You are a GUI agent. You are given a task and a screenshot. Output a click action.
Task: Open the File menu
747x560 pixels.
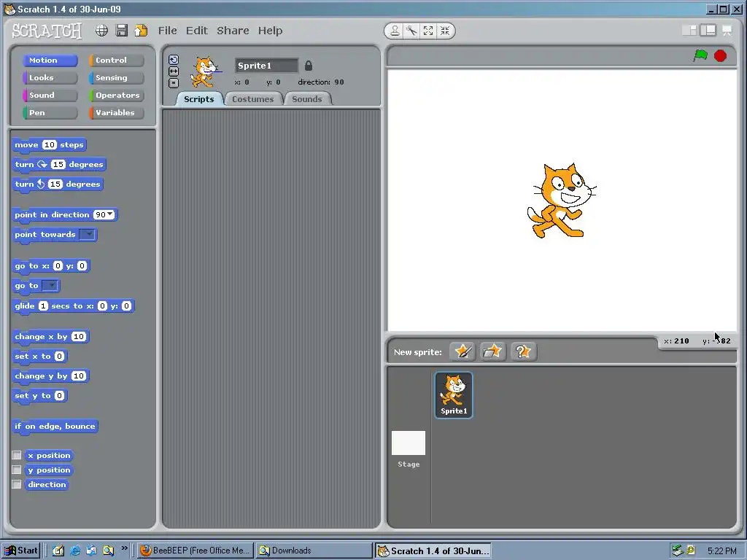(167, 31)
